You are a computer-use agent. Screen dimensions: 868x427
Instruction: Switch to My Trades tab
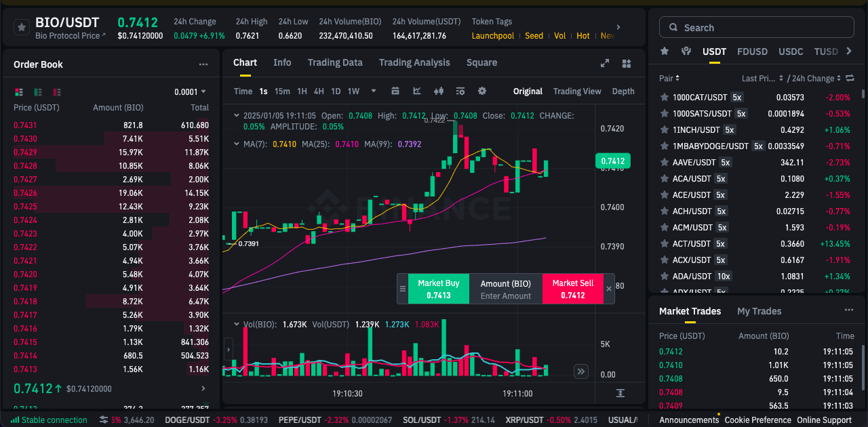tap(759, 311)
